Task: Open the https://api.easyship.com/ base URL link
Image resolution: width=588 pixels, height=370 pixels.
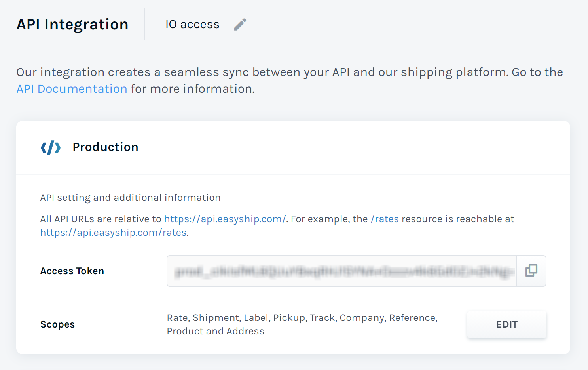Action: (x=225, y=219)
